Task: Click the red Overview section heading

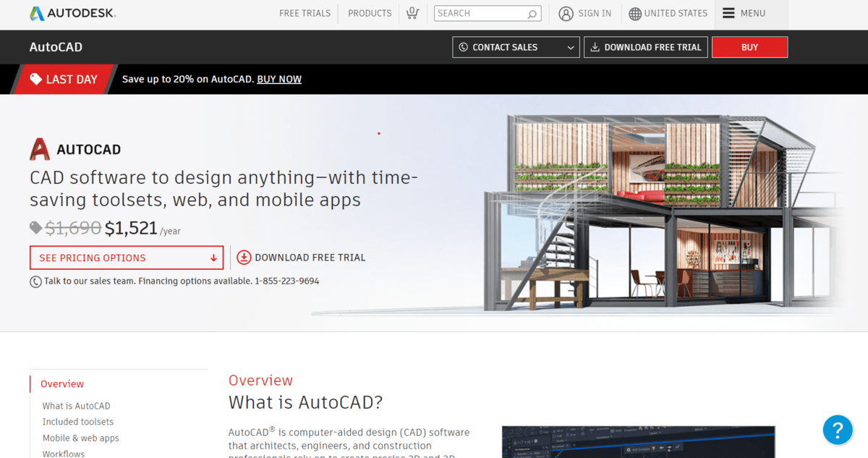Action: coord(260,381)
